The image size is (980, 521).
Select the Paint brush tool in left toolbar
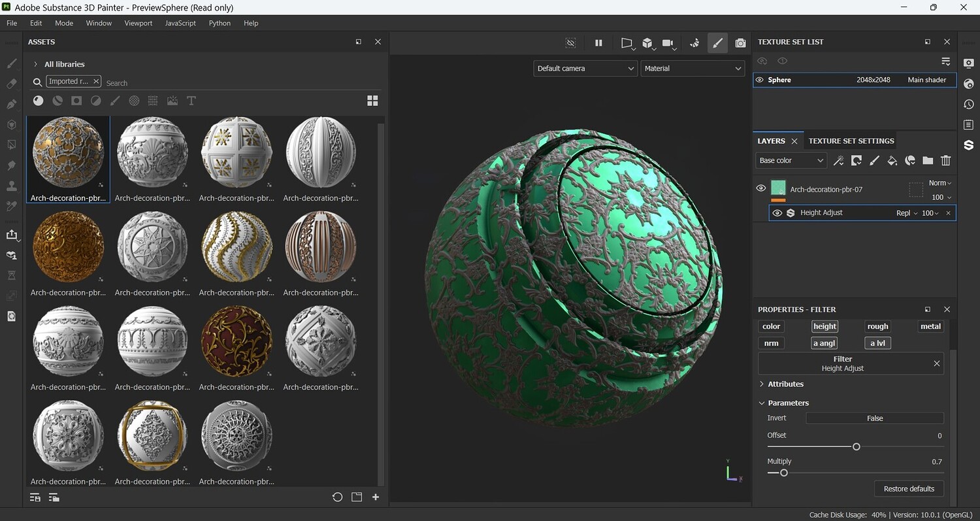(11, 63)
